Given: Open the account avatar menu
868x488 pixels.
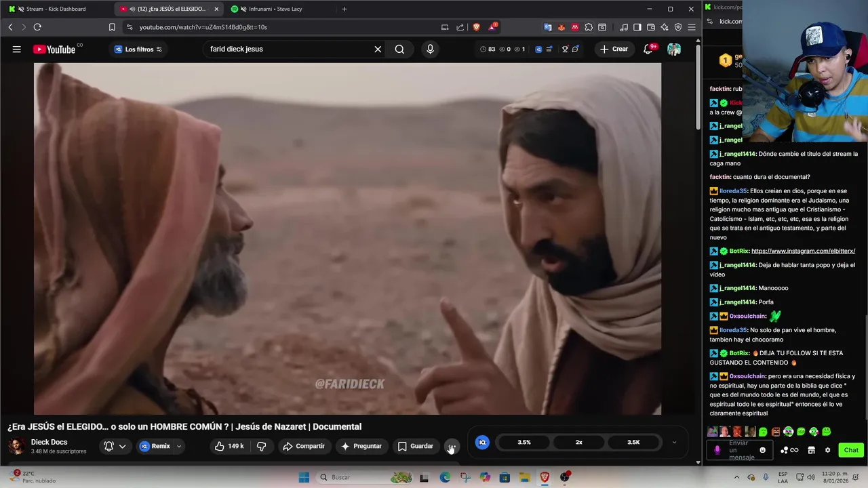Looking at the screenshot, I should click(674, 49).
